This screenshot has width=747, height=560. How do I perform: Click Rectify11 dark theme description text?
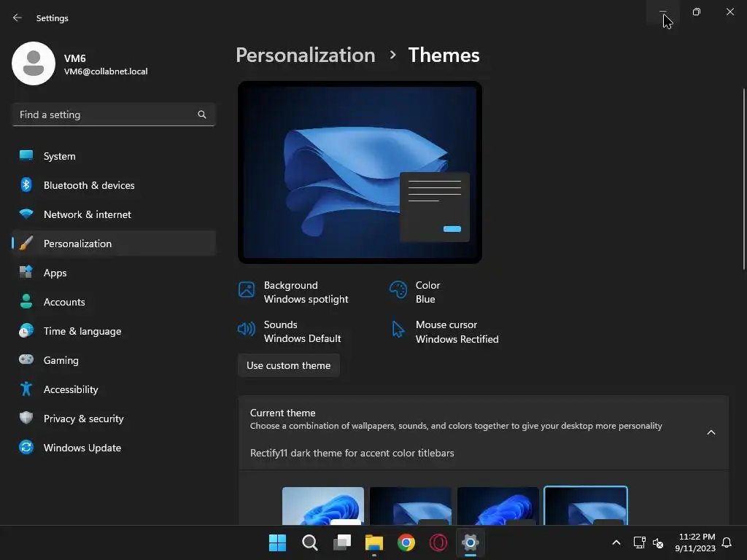pyautogui.click(x=352, y=453)
